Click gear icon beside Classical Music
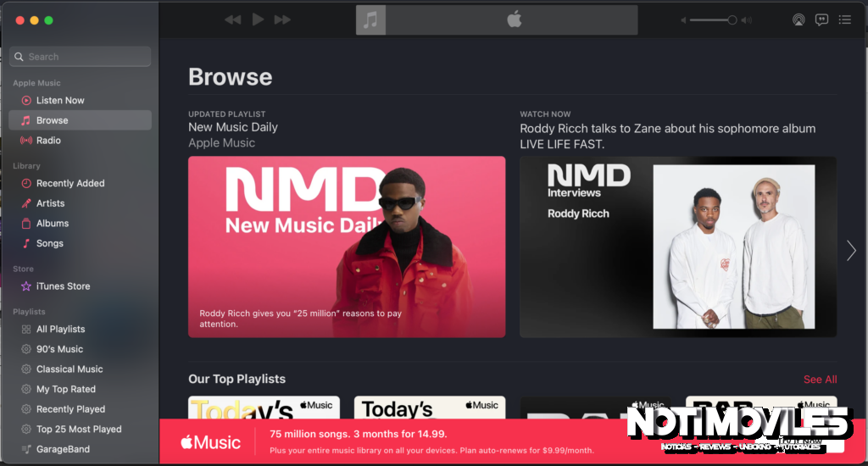This screenshot has height=466, width=868. click(26, 369)
